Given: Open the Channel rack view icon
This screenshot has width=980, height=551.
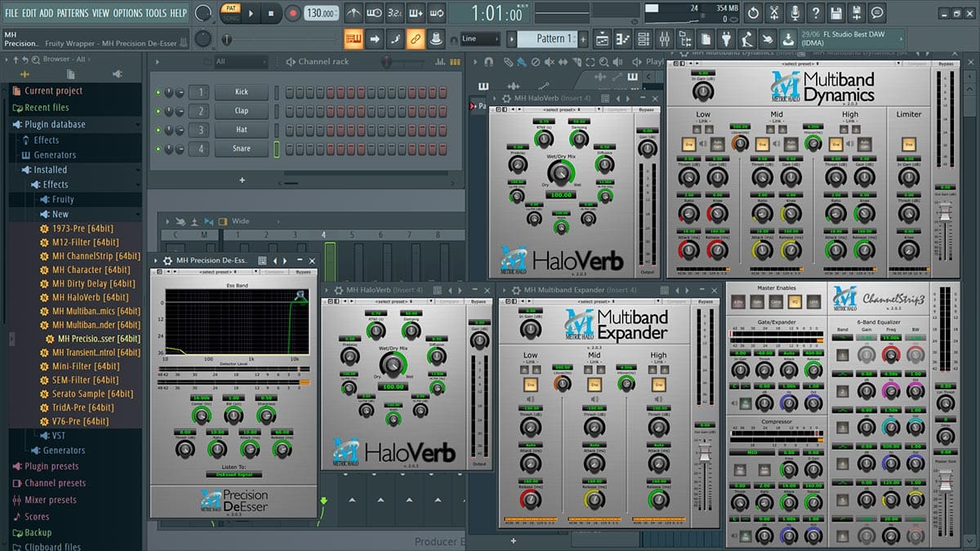Looking at the screenshot, I should 644,38.
